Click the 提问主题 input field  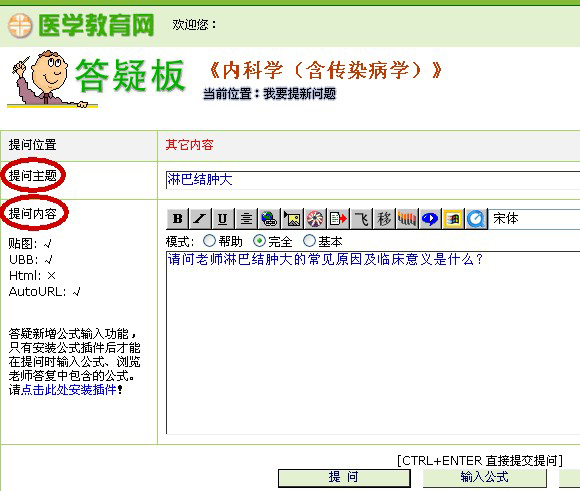pyautogui.click(x=373, y=180)
